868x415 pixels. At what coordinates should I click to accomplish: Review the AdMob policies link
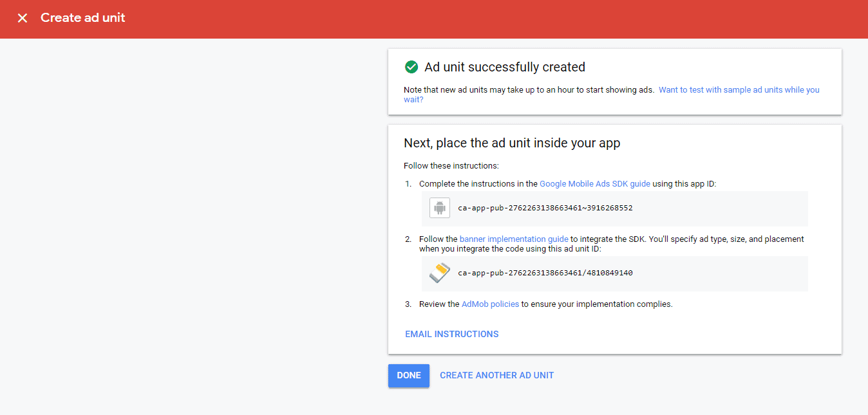490,304
